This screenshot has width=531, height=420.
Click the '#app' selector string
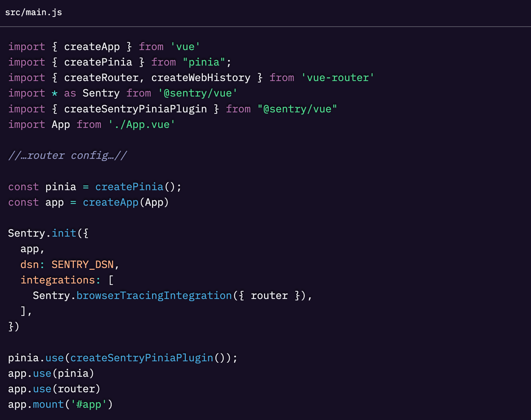coord(89,405)
